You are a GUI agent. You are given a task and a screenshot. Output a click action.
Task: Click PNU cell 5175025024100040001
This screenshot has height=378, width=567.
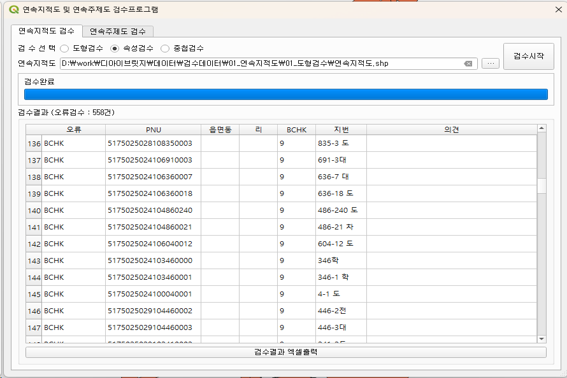(x=153, y=294)
